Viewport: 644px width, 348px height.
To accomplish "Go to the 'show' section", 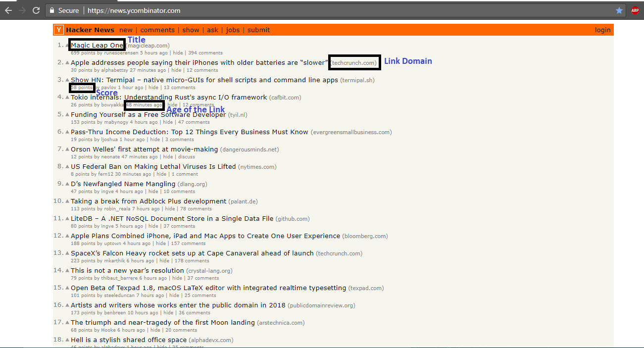I will [x=191, y=30].
